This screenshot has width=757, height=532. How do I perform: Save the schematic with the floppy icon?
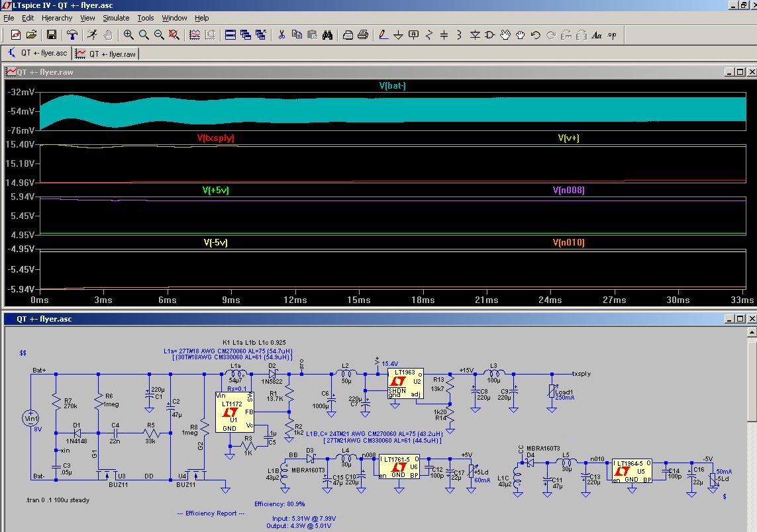tap(51, 34)
